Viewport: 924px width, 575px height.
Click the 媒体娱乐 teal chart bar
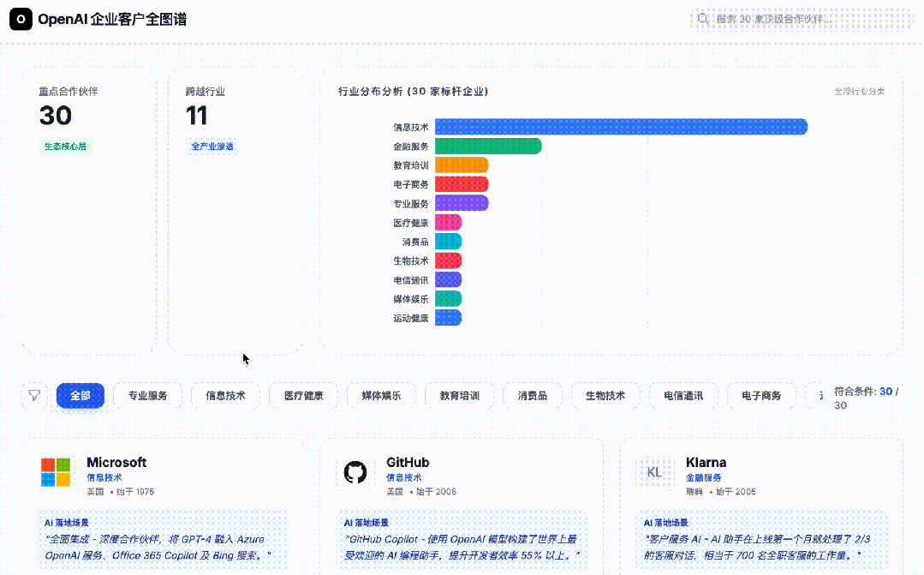[x=449, y=299]
